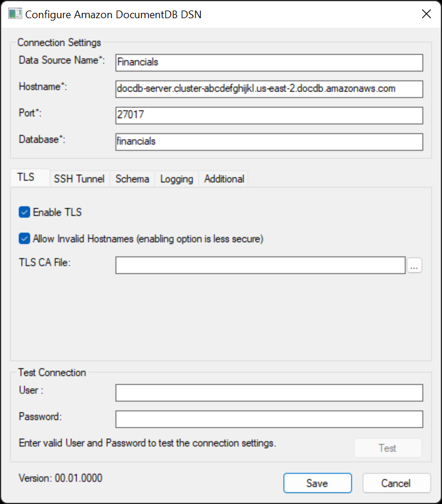Click the Test button
442x504 pixels.
[x=387, y=448]
